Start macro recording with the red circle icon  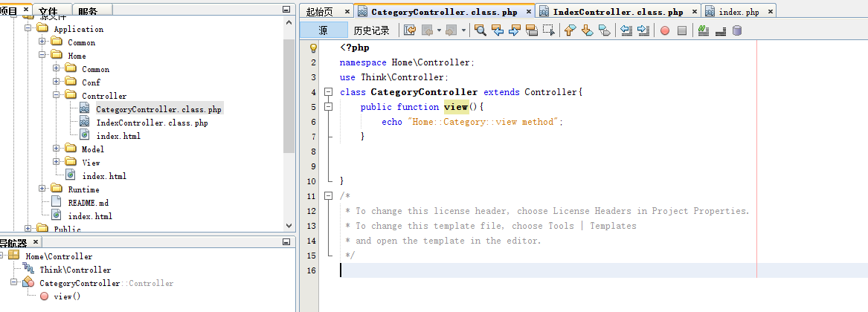point(665,30)
